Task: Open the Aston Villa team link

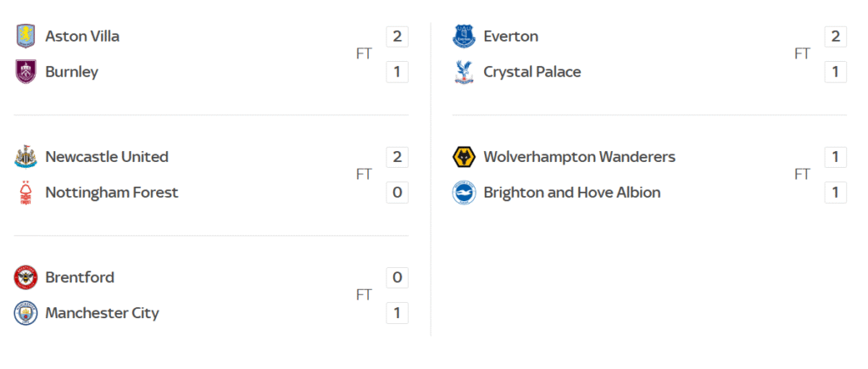Action: point(82,36)
